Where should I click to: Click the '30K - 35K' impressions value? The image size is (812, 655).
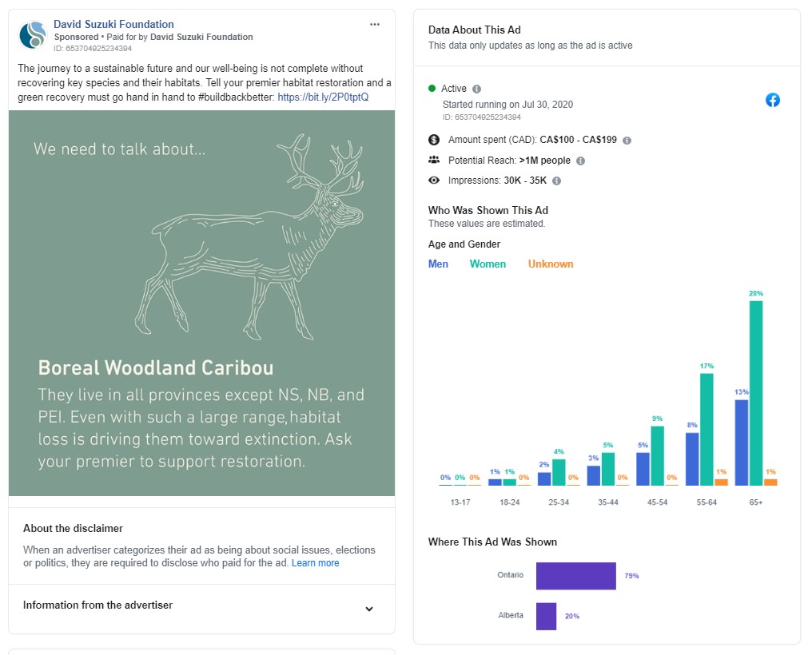(525, 181)
